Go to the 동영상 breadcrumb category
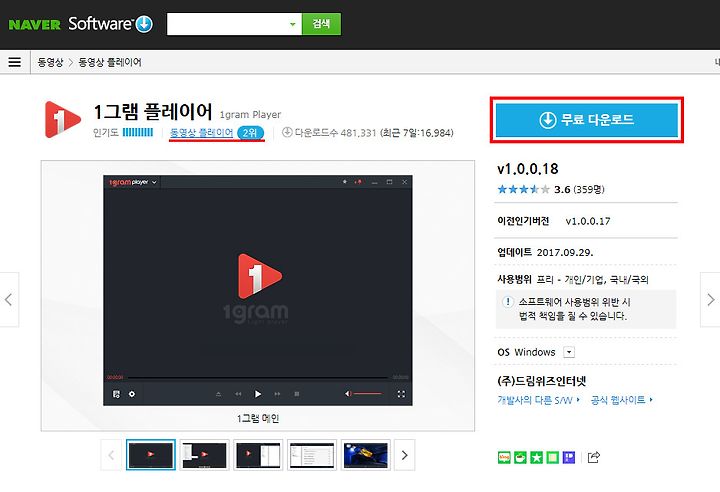Screen dimensions: 720x492 coord(50,62)
